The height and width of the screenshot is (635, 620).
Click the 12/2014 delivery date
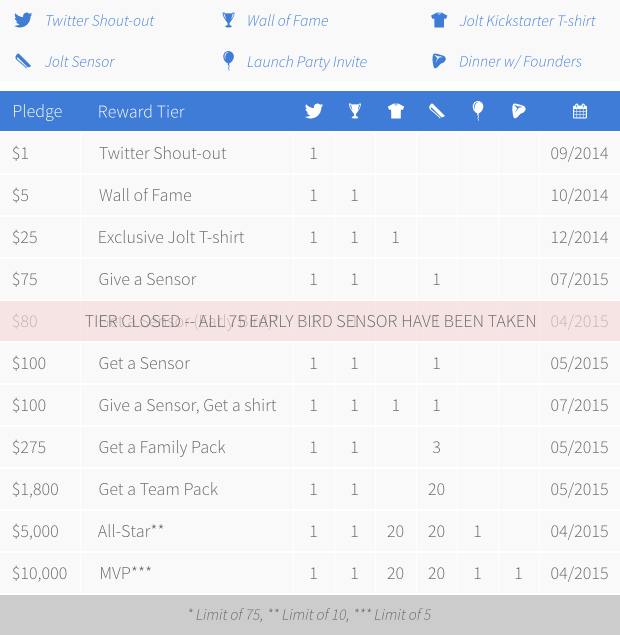coord(580,237)
